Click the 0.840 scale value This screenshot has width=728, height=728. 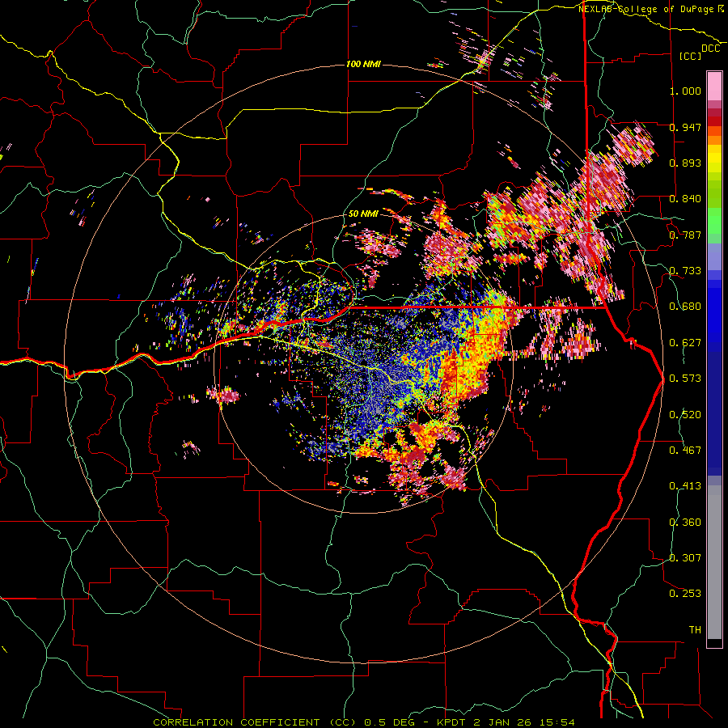[x=685, y=199]
